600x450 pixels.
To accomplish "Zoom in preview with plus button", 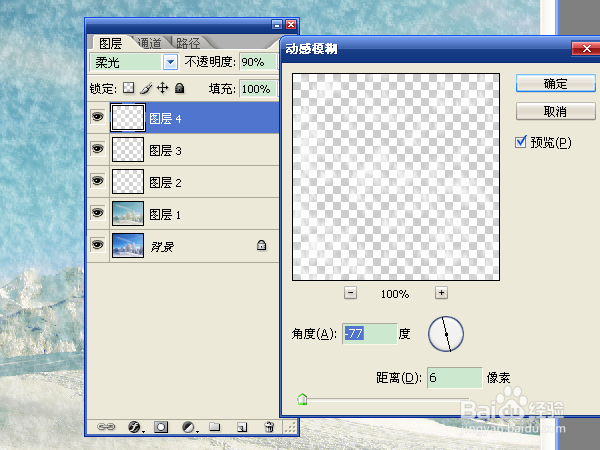I will pos(442,293).
